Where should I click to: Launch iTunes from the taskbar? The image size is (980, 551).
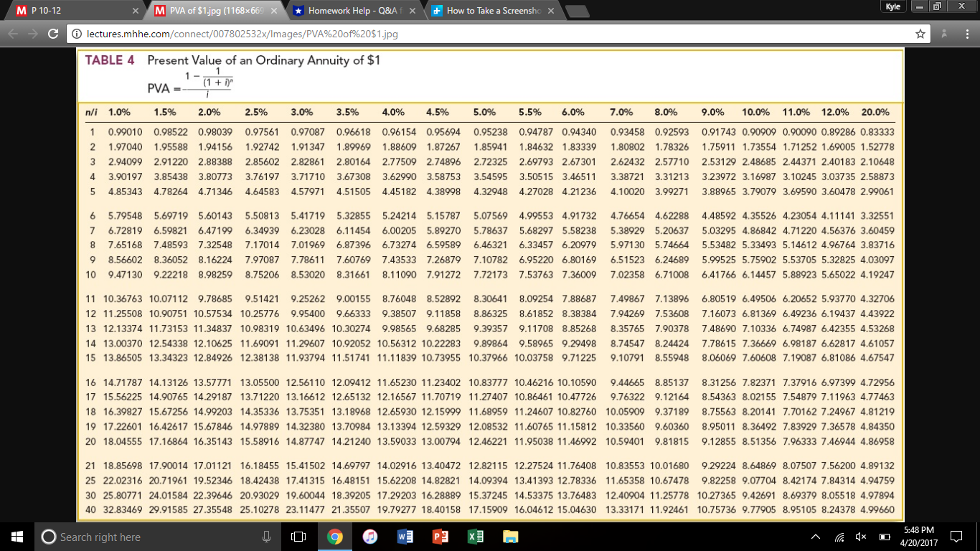[x=370, y=537]
